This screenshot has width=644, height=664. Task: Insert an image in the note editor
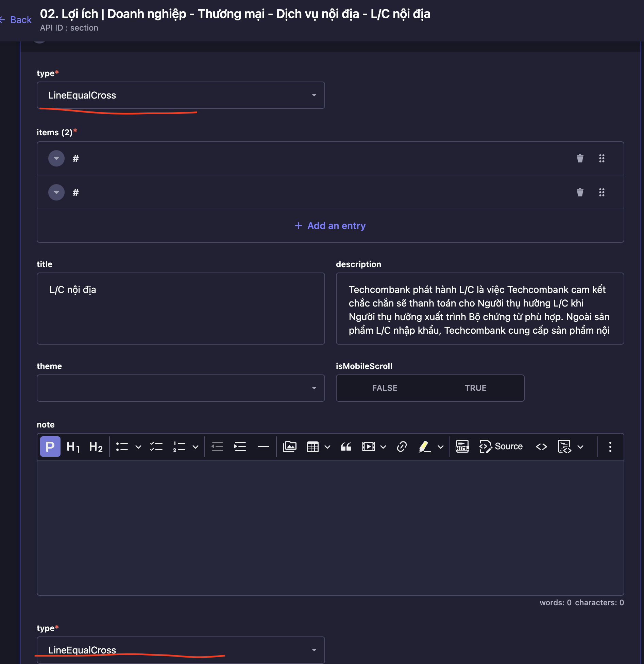point(289,446)
